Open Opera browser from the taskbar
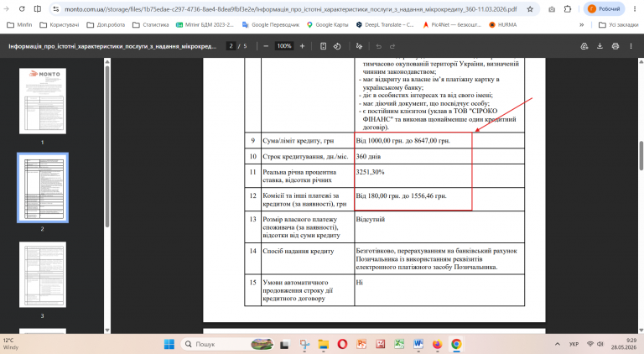 (x=342, y=344)
